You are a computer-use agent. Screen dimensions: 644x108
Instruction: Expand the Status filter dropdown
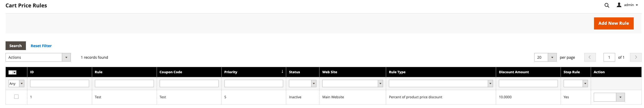coord(302,84)
